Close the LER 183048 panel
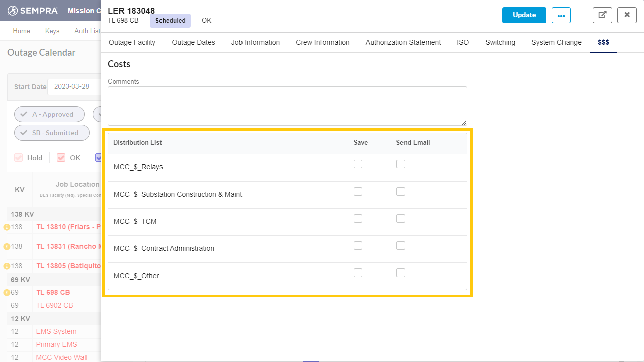 coord(627,15)
